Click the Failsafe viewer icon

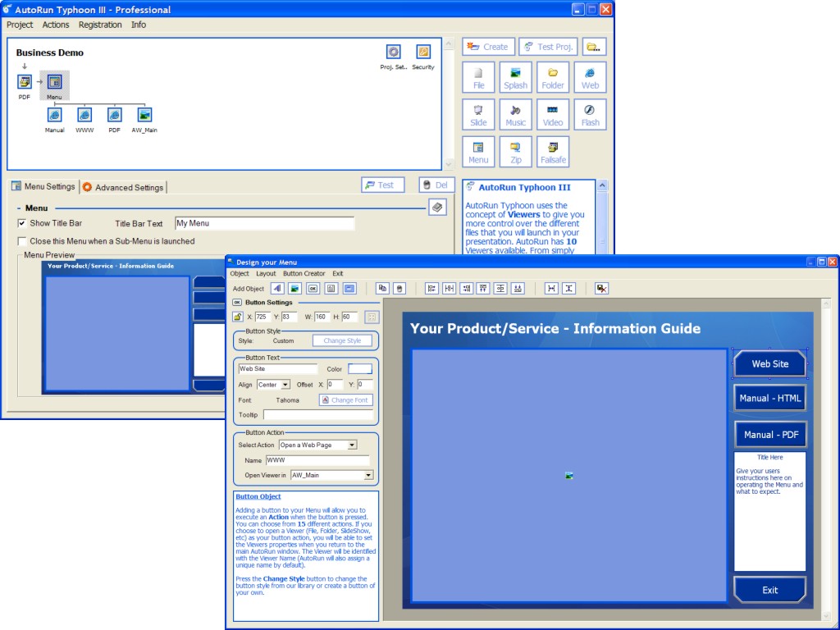(x=553, y=152)
